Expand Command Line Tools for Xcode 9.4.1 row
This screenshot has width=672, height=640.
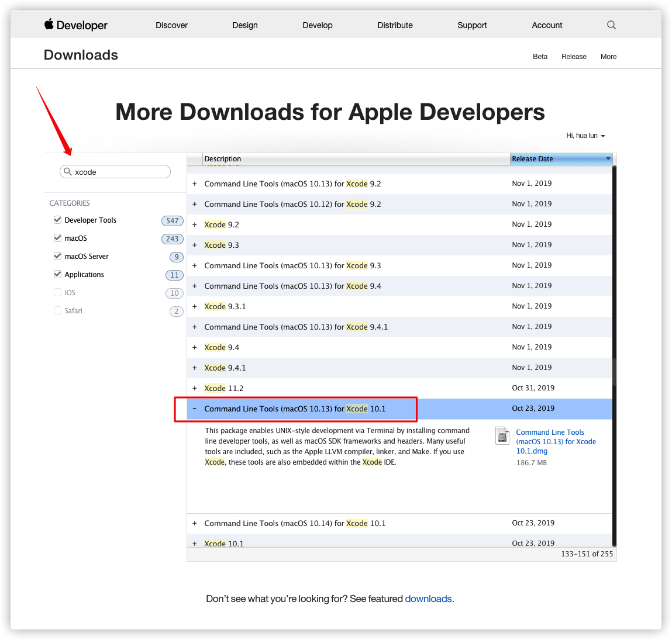195,327
